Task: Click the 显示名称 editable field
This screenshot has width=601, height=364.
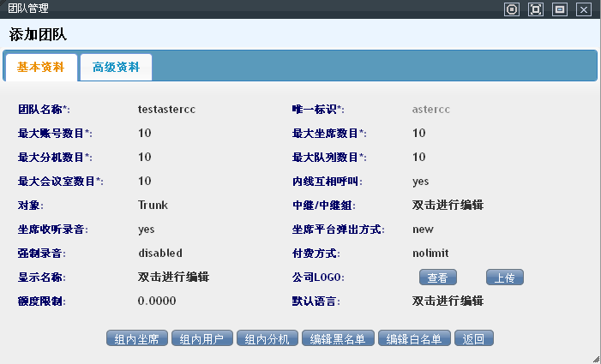Action: pos(174,277)
